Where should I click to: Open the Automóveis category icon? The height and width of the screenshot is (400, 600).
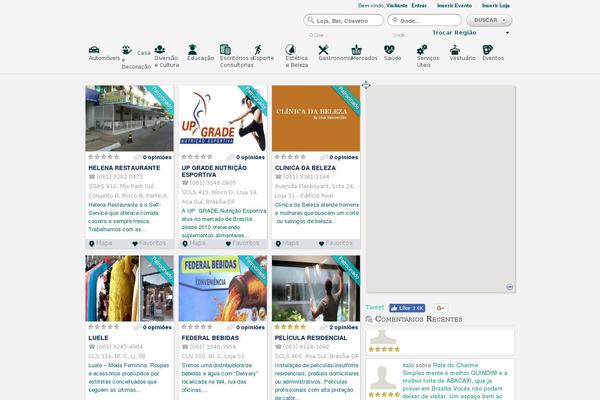tap(94, 50)
